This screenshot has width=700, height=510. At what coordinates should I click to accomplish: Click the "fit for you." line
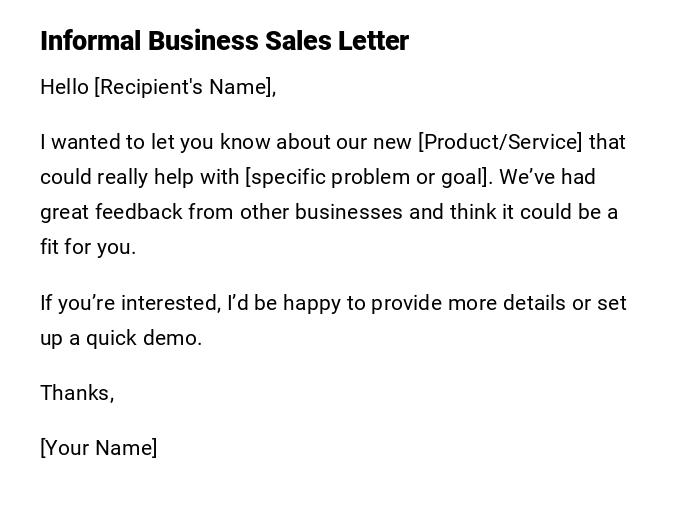(x=87, y=247)
